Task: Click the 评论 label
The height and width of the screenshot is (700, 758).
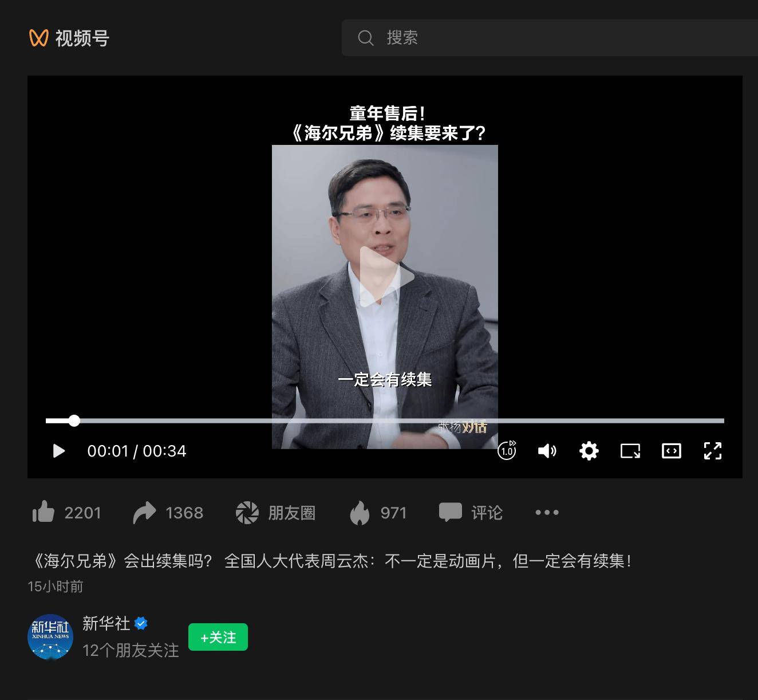Action: pyautogui.click(x=487, y=513)
